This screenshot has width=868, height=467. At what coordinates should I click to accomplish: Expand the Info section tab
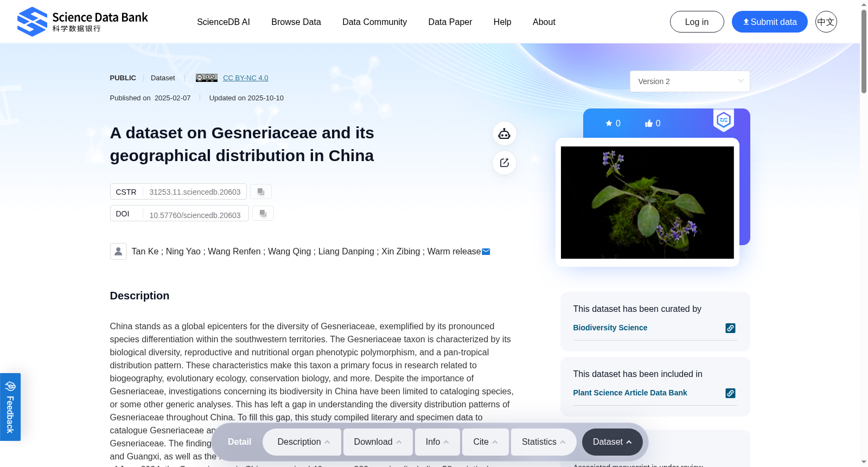click(437, 442)
